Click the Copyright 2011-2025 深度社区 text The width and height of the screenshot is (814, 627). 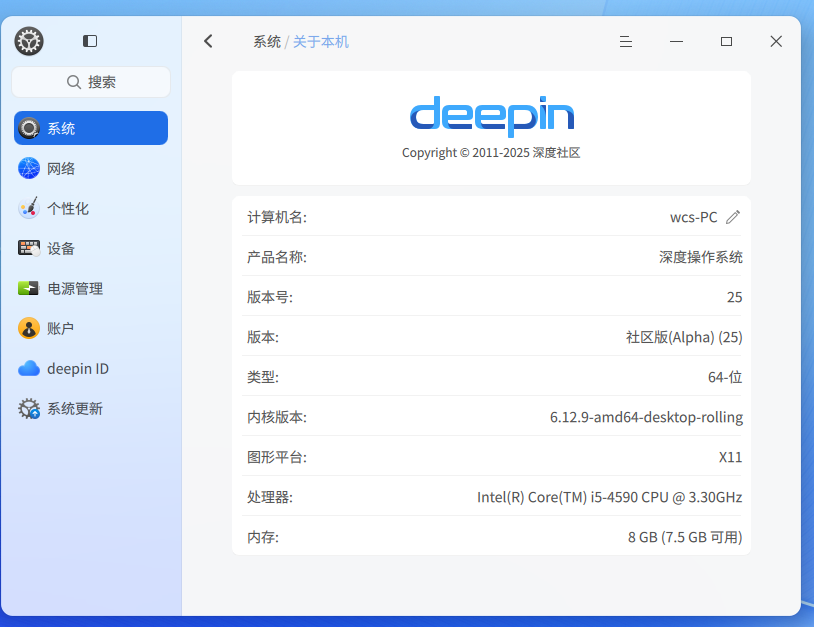[491, 153]
